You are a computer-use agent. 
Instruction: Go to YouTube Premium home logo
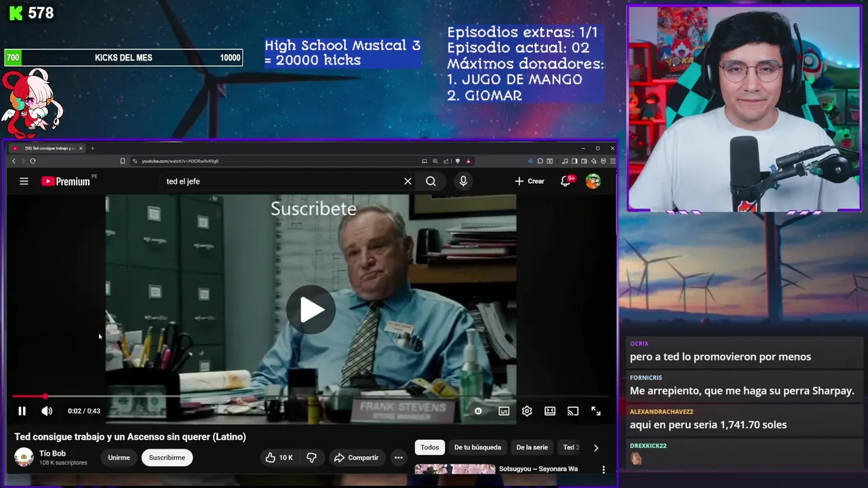click(x=66, y=181)
